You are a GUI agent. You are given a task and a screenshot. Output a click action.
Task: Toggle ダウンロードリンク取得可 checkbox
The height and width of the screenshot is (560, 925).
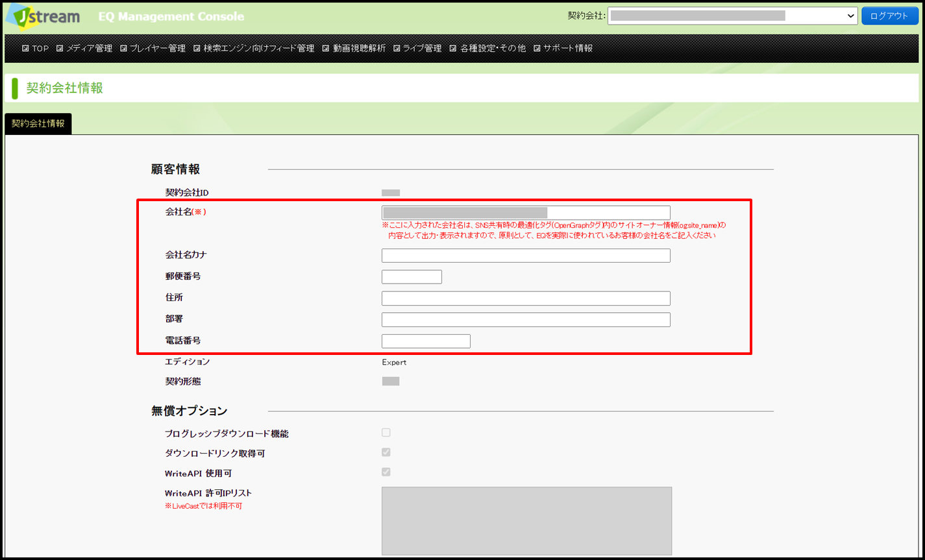pyautogui.click(x=386, y=452)
